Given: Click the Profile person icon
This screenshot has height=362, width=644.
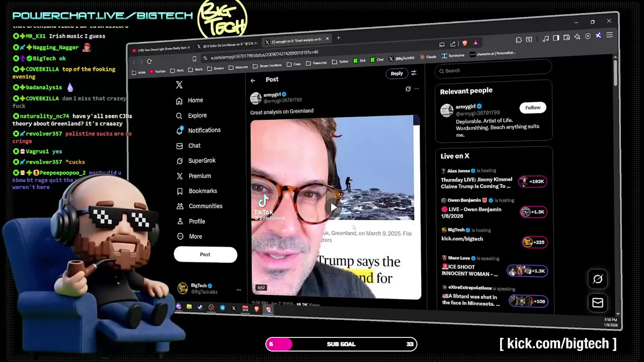Looking at the screenshot, I should point(180,221).
